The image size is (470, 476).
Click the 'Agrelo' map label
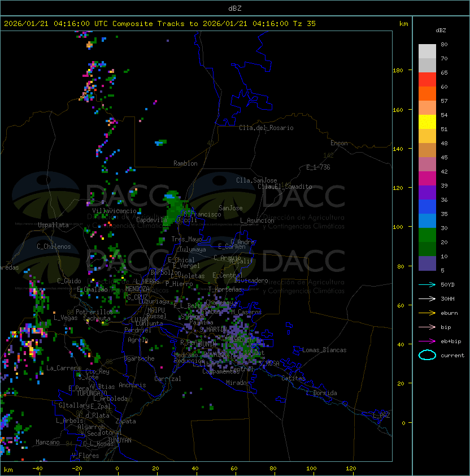point(138,340)
